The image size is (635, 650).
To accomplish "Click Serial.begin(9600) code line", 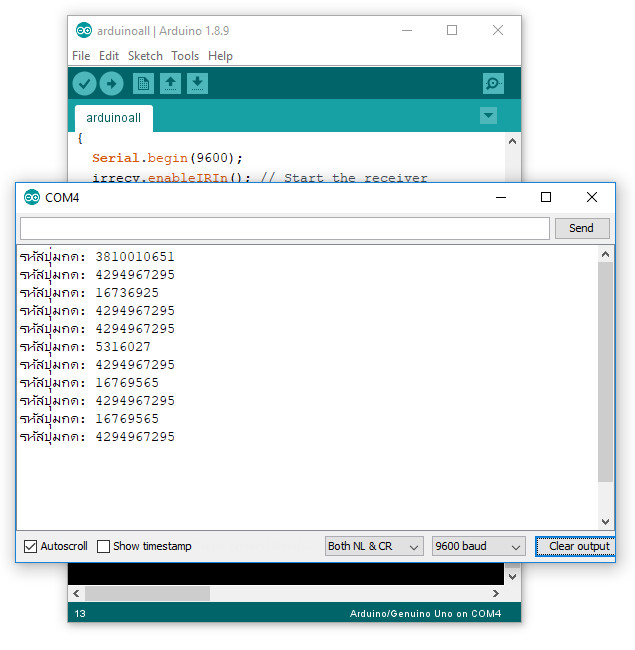I will point(167,158).
